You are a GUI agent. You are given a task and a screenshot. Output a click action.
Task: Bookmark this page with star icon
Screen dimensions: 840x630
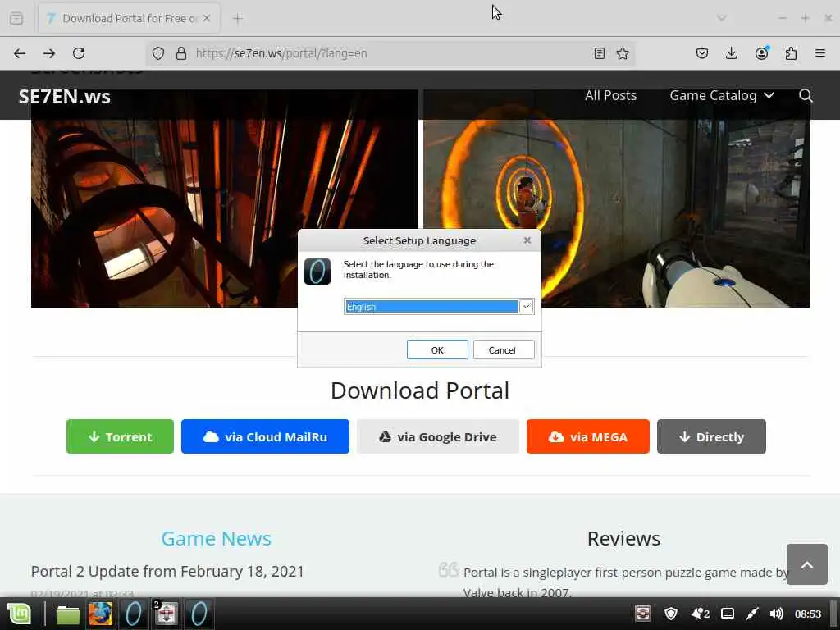click(x=623, y=53)
